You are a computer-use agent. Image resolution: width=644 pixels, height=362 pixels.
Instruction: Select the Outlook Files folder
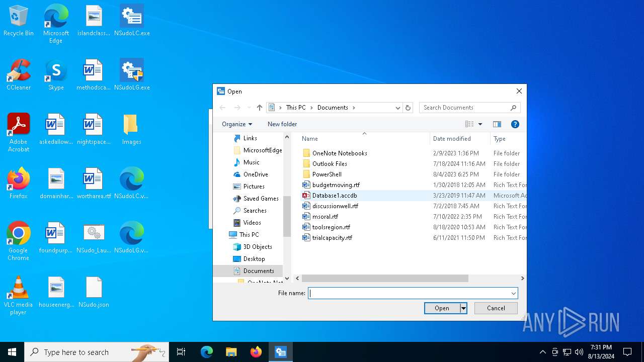(330, 164)
